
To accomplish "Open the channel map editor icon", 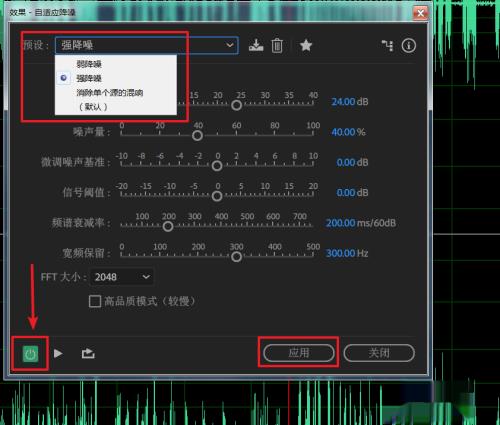I will coord(388,46).
